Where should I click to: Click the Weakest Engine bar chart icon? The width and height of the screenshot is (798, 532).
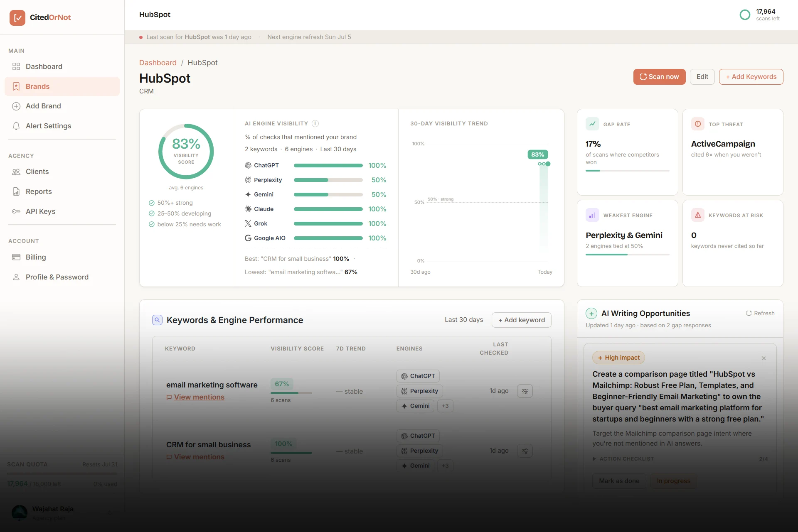[592, 215]
